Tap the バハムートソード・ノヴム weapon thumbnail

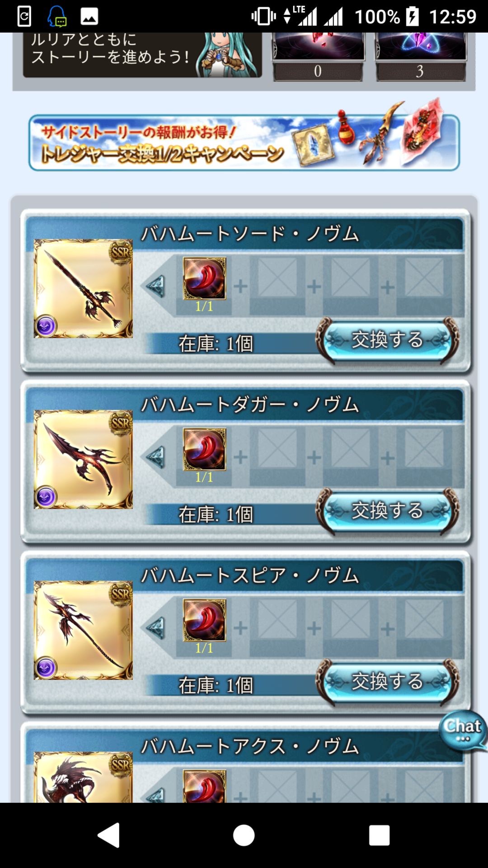pos(84,288)
